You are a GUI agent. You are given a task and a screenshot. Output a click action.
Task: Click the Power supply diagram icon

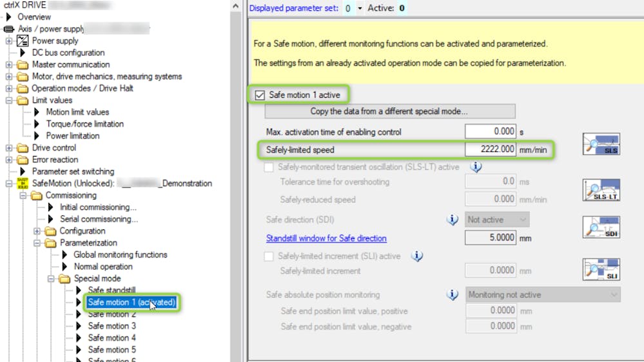coord(23,41)
